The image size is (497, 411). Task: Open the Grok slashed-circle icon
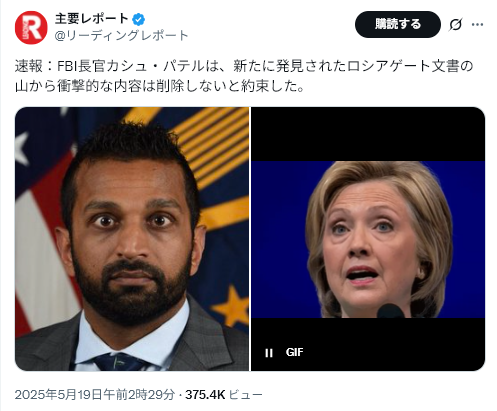click(456, 24)
